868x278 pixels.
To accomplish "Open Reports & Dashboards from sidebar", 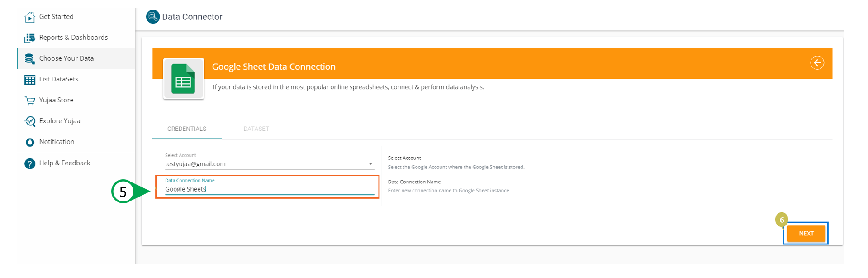I will click(73, 38).
